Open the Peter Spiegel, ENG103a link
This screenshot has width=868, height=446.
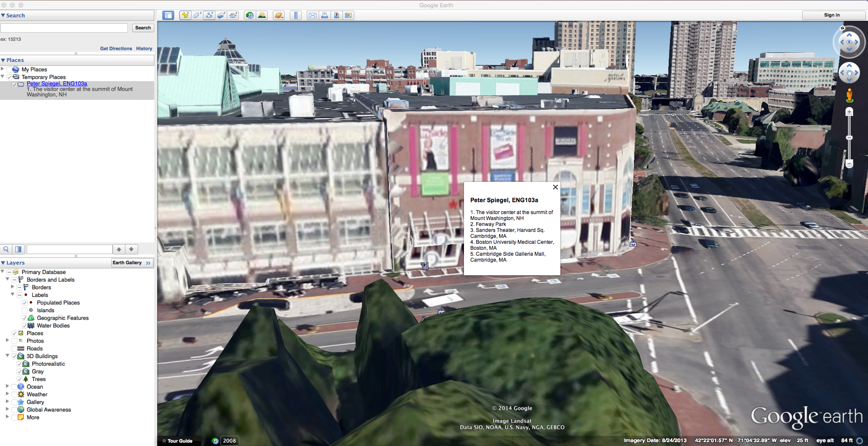57,83
